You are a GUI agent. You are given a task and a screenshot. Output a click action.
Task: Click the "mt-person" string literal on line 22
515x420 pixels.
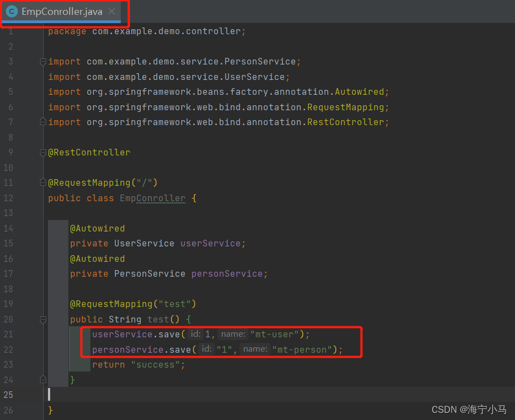pos(302,349)
